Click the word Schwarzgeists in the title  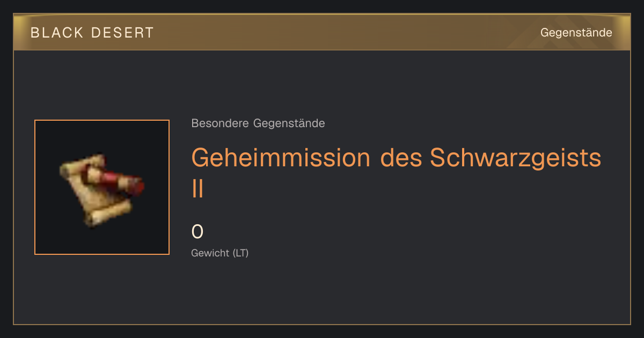pyautogui.click(x=516, y=158)
